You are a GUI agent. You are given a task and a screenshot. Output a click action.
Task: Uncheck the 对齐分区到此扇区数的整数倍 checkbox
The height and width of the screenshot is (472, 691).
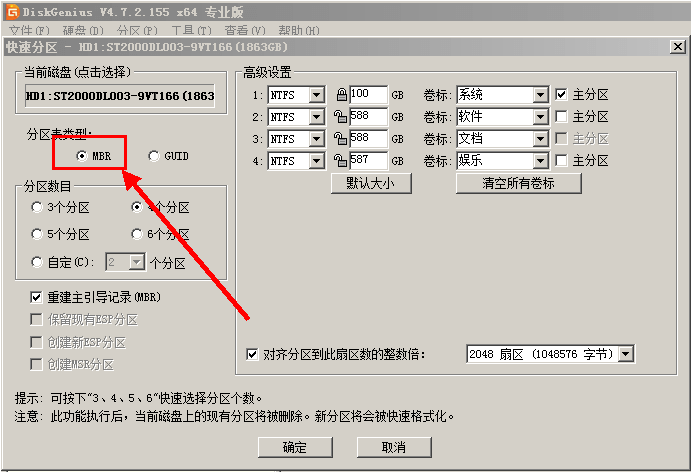pos(252,354)
